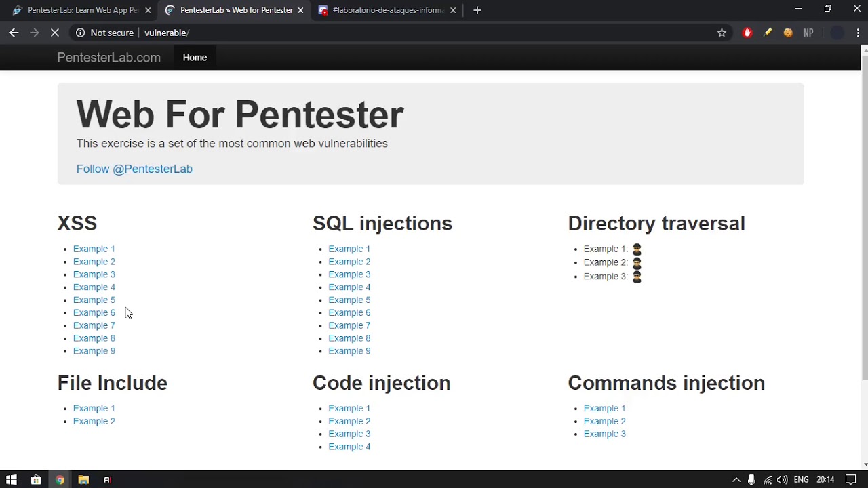
Task: Open XSS Example 3
Action: pyautogui.click(x=94, y=274)
